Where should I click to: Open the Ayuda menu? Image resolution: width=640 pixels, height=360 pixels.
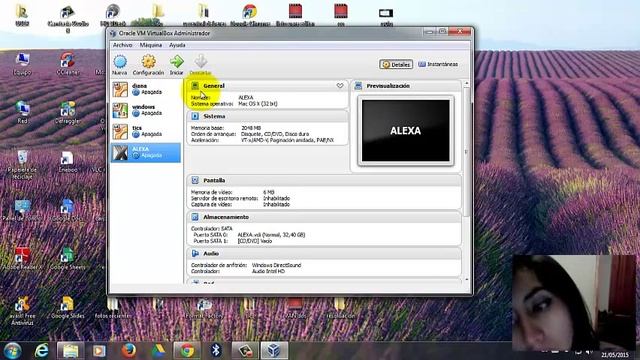tap(177, 45)
